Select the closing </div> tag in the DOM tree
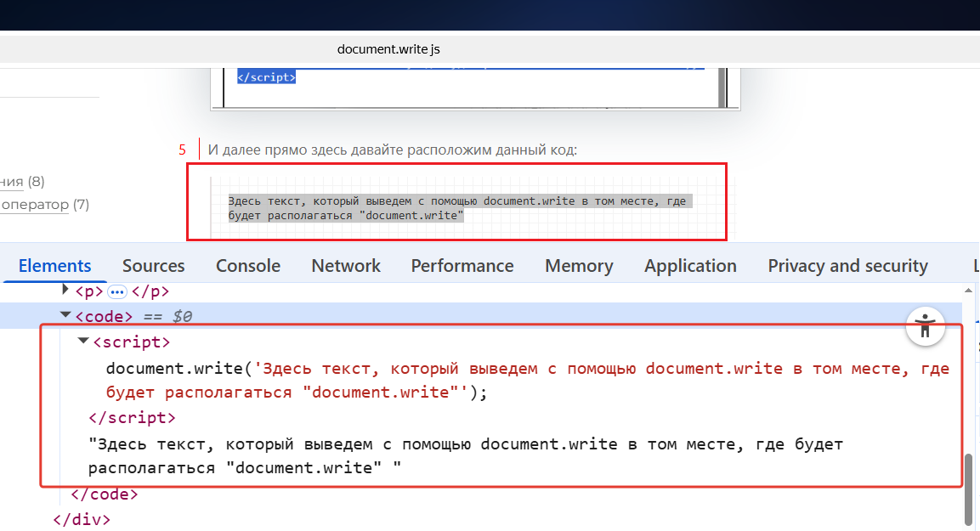Screen dimensions: 980x531 (82, 518)
